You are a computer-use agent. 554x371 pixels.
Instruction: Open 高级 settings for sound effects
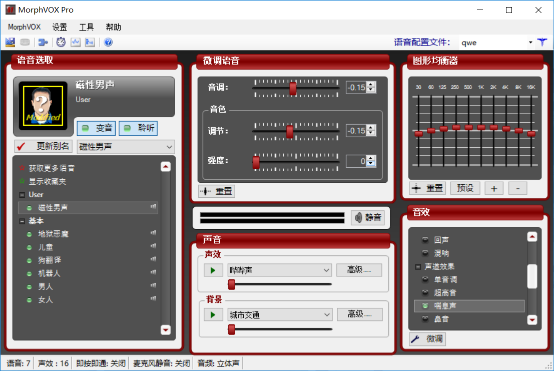359,270
